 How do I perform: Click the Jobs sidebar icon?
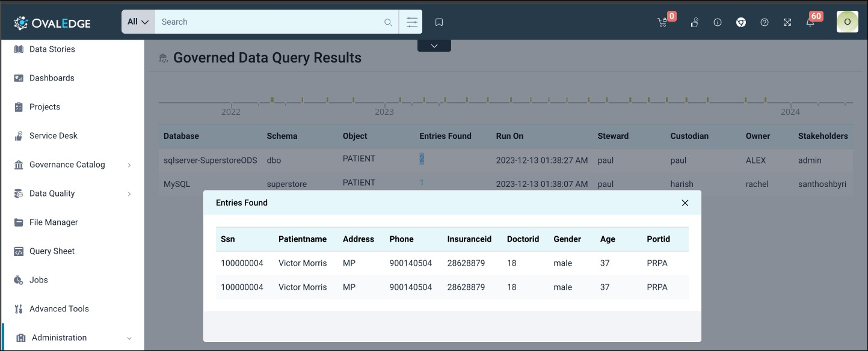point(19,280)
